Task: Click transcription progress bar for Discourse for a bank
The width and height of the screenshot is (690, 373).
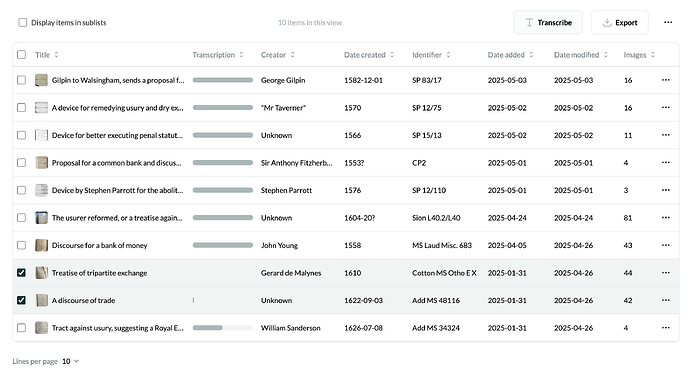Action: click(x=223, y=245)
